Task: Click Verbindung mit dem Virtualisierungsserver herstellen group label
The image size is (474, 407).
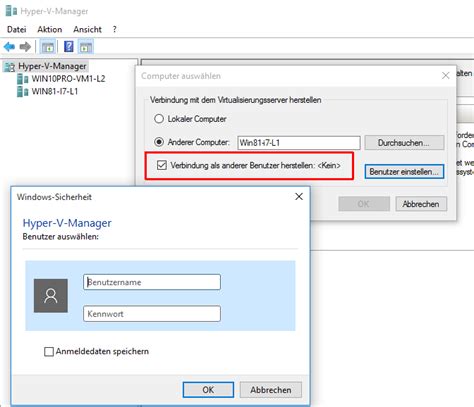Action: click(236, 100)
